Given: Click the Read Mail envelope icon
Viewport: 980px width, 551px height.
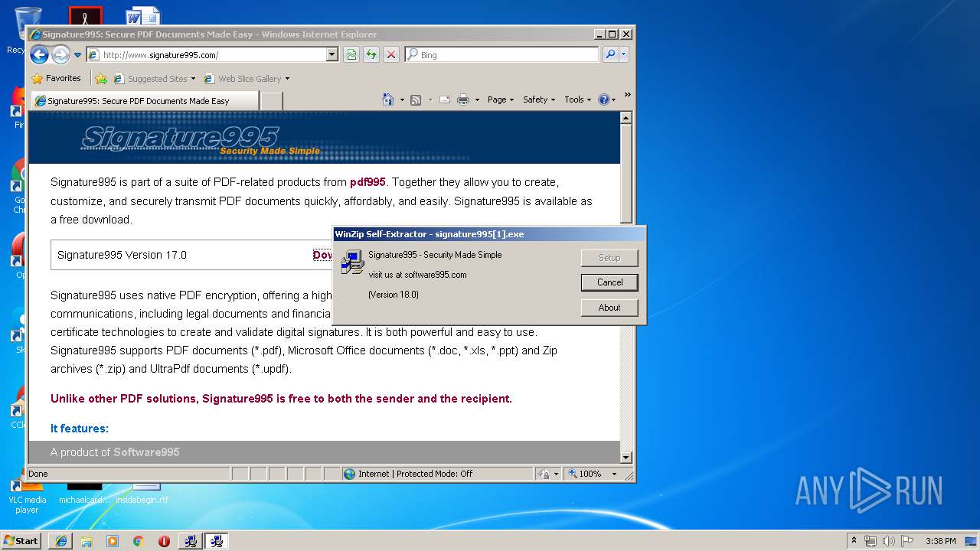Looking at the screenshot, I should [x=445, y=99].
